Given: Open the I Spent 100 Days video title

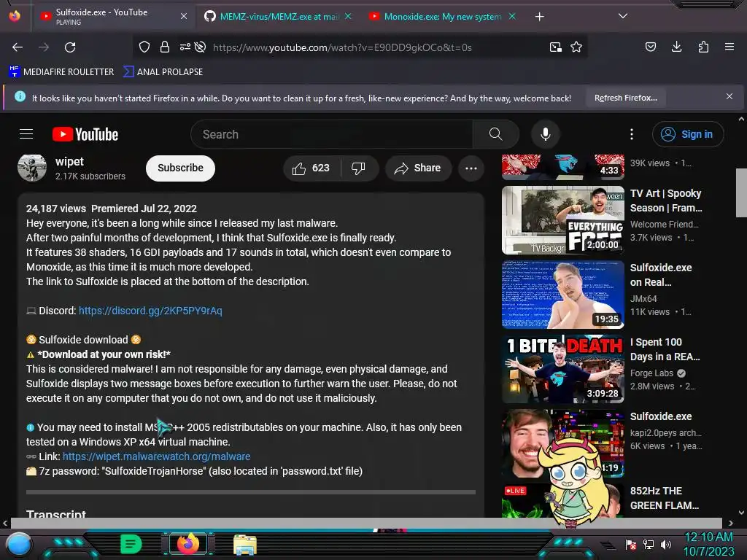Looking at the screenshot, I should click(665, 349).
